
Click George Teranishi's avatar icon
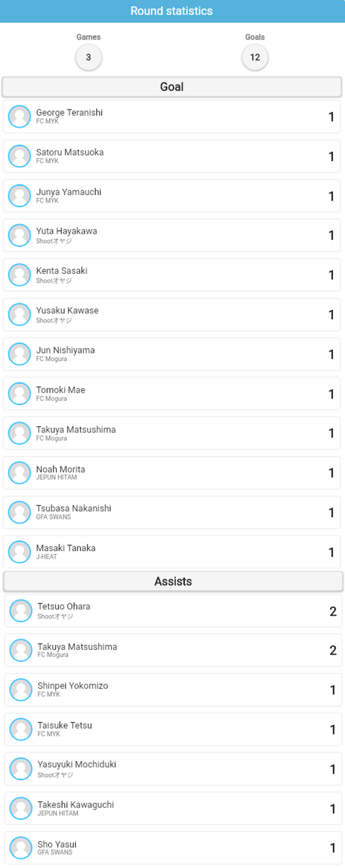(20, 117)
